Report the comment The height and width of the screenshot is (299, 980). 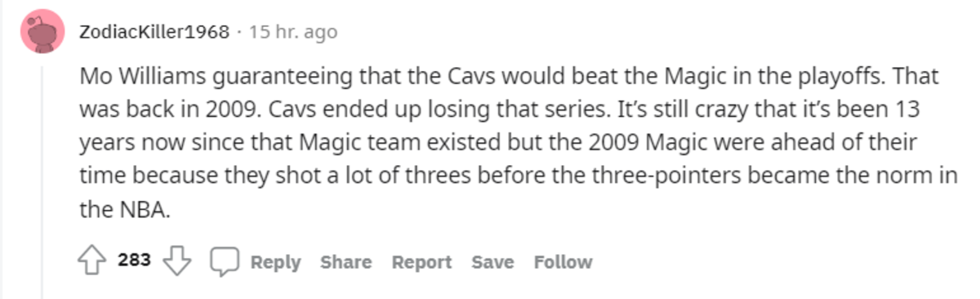[x=421, y=262]
